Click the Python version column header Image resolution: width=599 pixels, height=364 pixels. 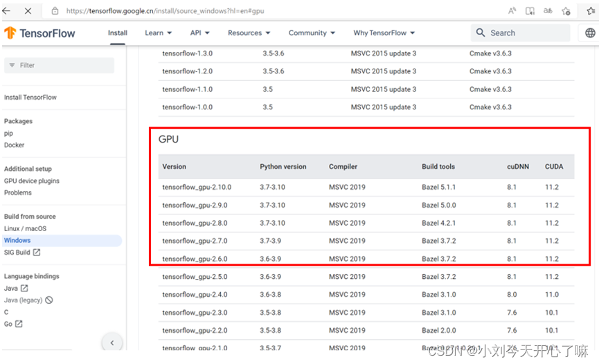click(x=283, y=167)
